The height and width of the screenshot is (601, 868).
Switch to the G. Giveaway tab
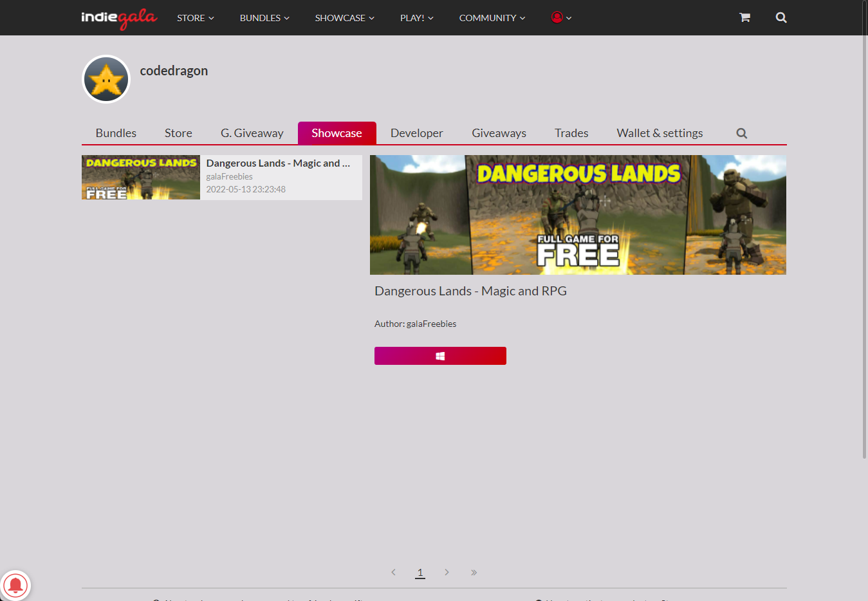[x=252, y=133]
